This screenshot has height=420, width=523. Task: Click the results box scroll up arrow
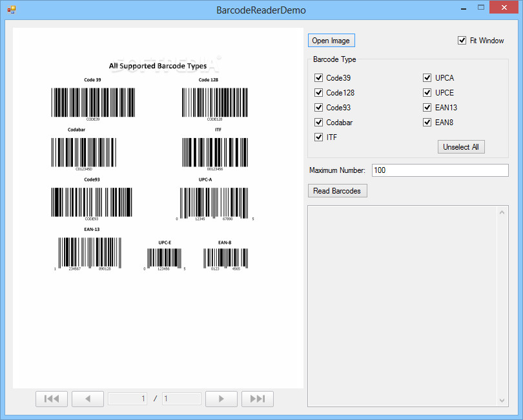coord(502,212)
